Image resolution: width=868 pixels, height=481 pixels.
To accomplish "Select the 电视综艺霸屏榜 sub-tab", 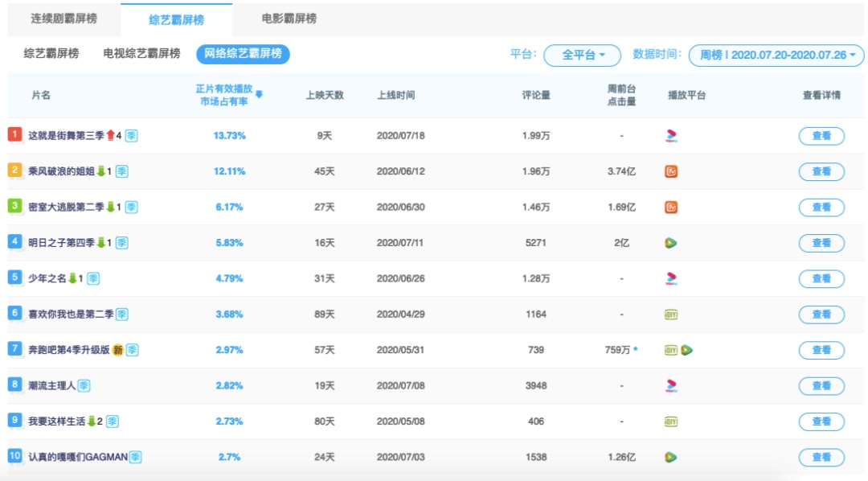I will pos(141,53).
